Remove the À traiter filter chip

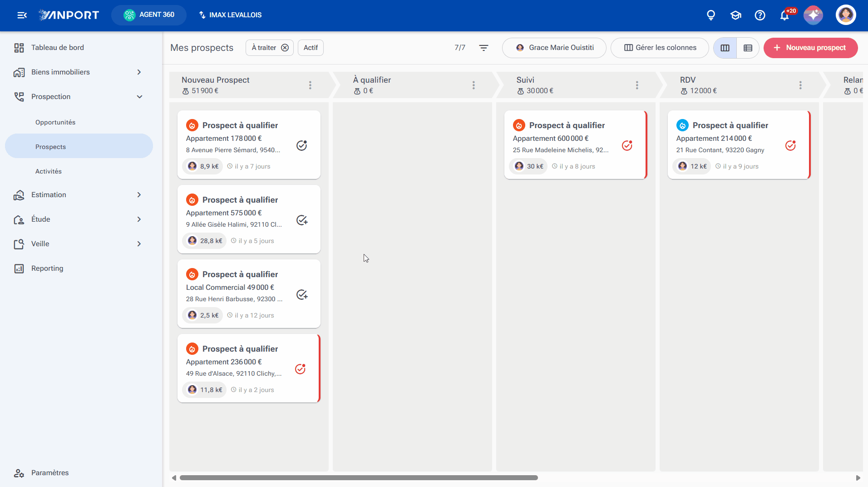point(285,48)
